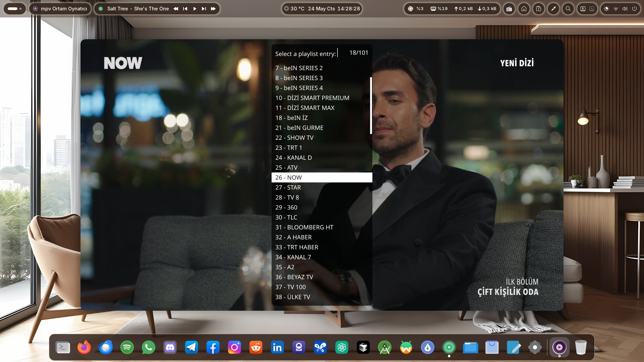This screenshot has height=362, width=644.
Task: Select 22 - SHOW TV entry
Action: point(322,138)
